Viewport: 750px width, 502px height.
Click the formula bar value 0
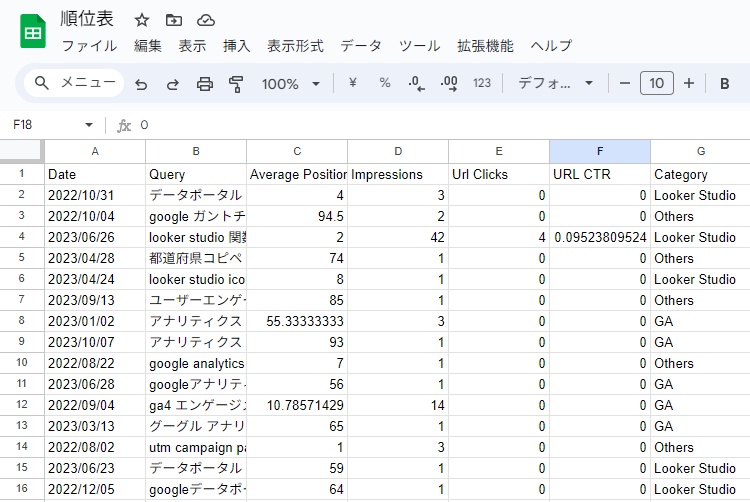point(144,125)
